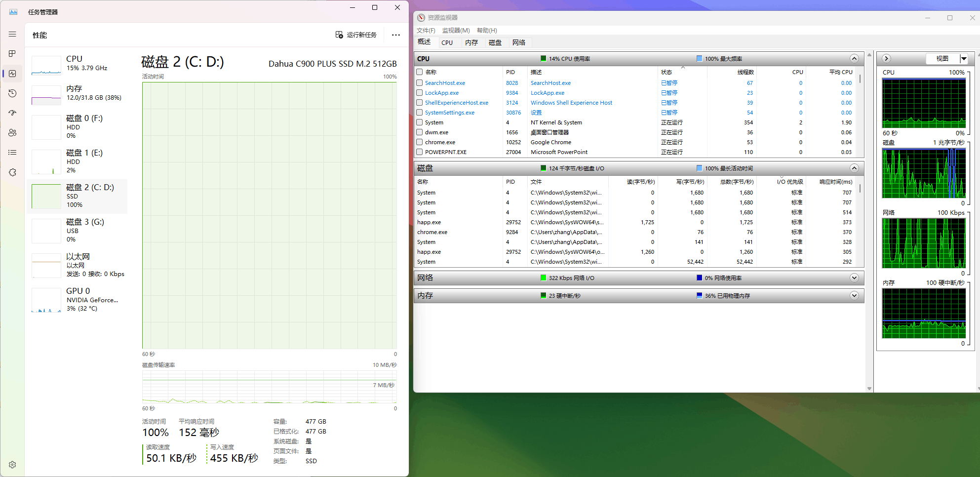Open Task Manager settings gear icon
This screenshot has height=477, width=980.
pos(12,465)
